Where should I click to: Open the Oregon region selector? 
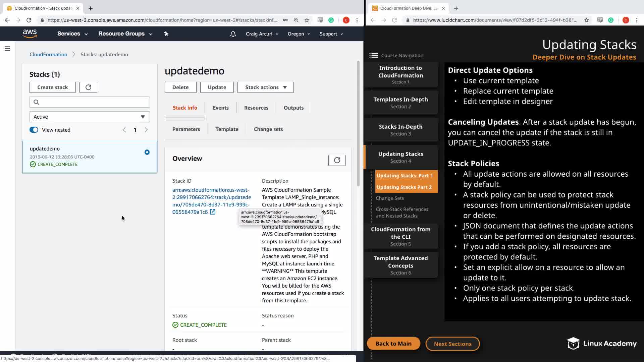[299, 34]
